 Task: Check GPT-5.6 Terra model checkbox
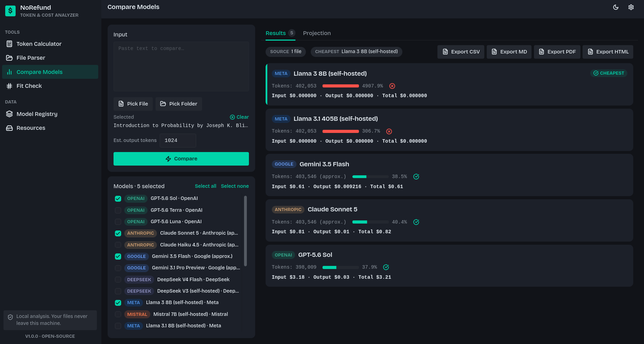118,210
